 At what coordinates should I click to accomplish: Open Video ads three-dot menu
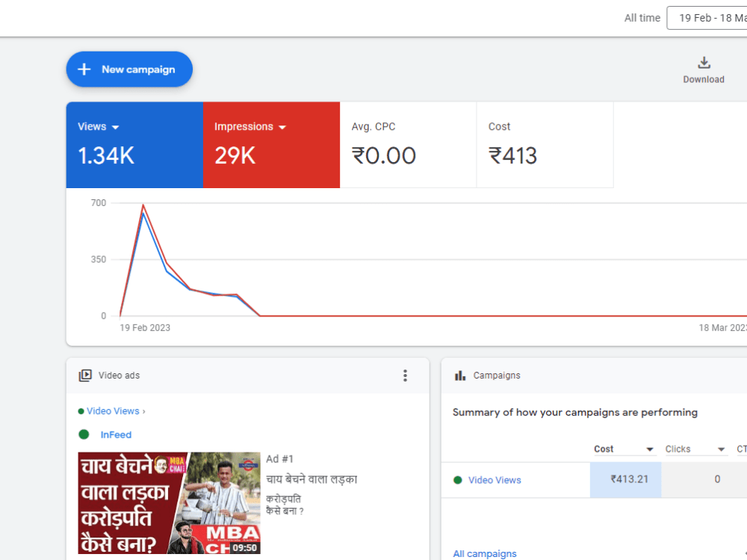coord(405,376)
